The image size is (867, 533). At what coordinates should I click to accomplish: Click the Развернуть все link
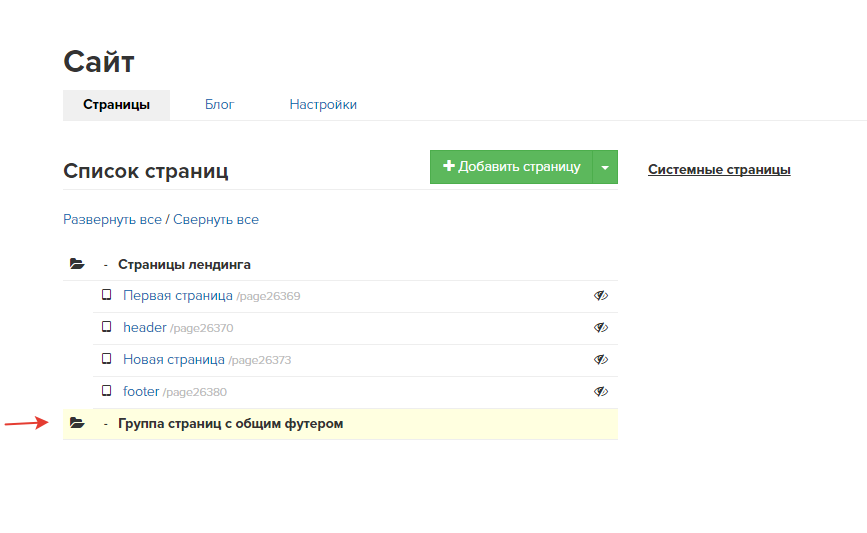point(112,220)
